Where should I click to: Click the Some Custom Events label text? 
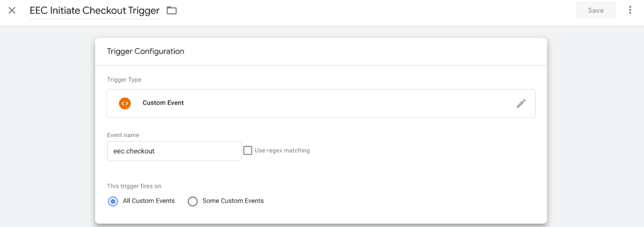point(233,201)
